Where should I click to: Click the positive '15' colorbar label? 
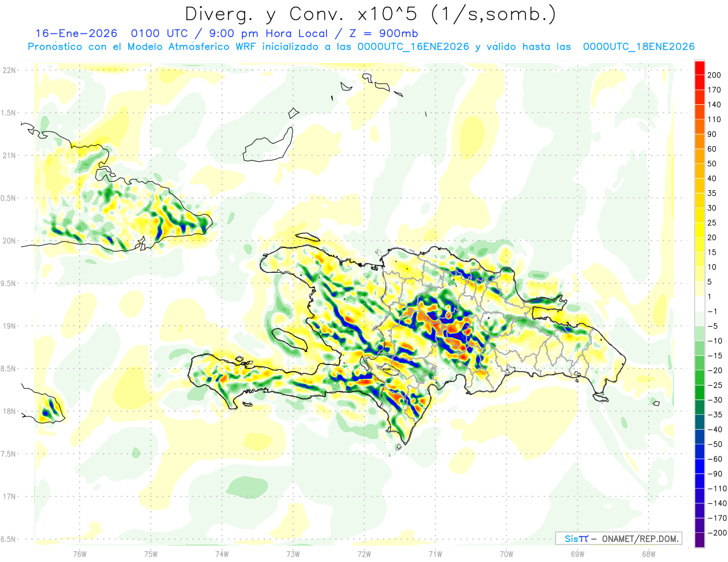point(712,252)
